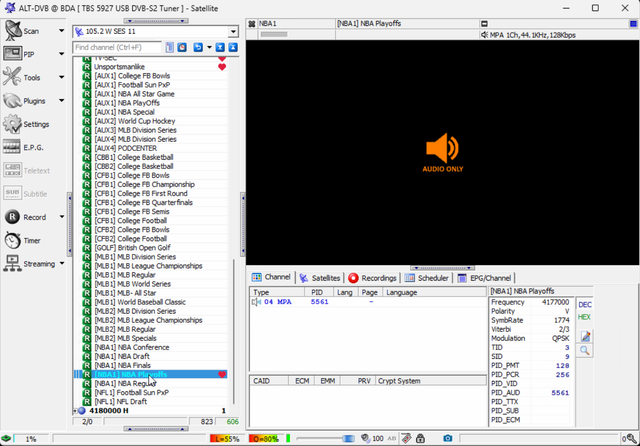
Task: Click the magnifier icon in channel details
Action: 584,350
